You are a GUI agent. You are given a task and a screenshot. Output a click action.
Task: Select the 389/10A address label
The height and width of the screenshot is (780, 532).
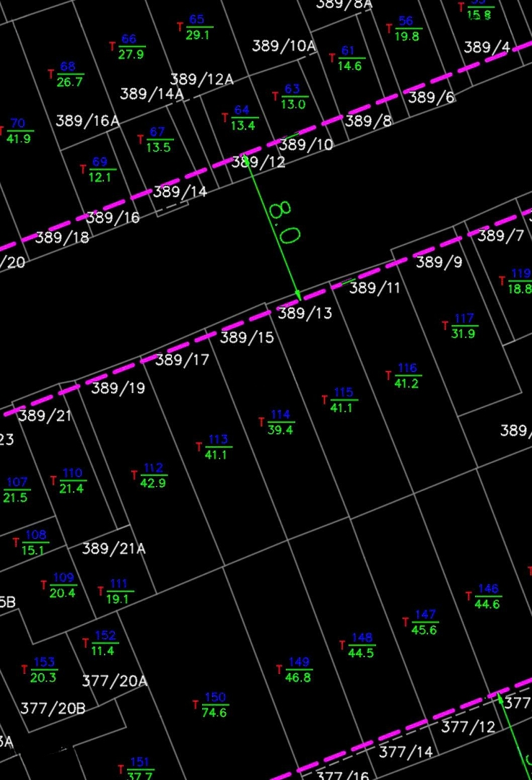284,46
